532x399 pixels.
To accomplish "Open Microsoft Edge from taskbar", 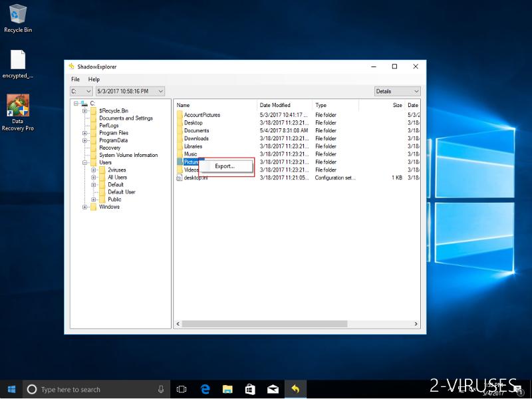I will (205, 389).
